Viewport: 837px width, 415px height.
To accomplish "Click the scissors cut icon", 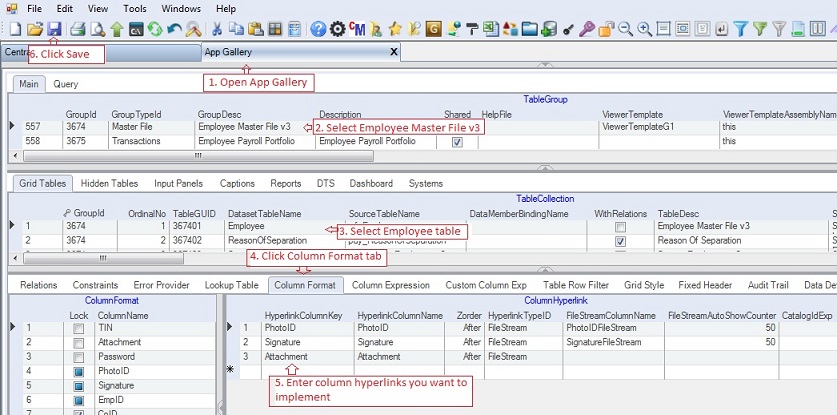I will click(217, 29).
